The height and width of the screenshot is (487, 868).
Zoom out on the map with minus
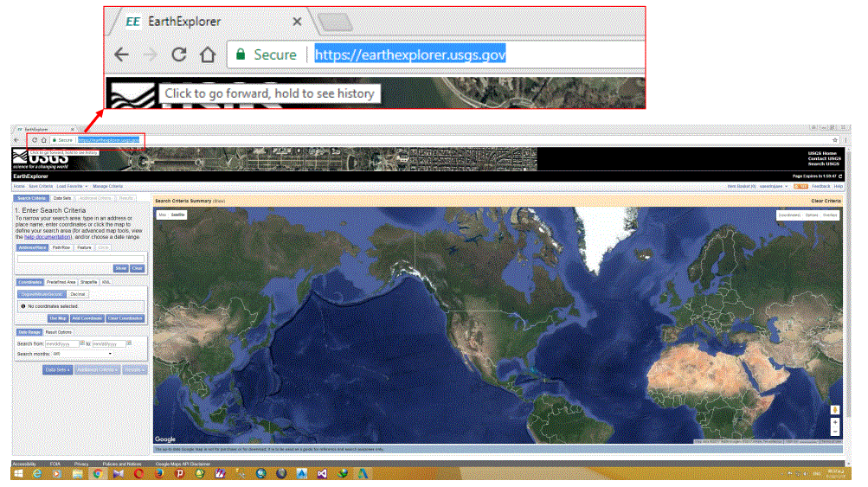click(x=835, y=431)
